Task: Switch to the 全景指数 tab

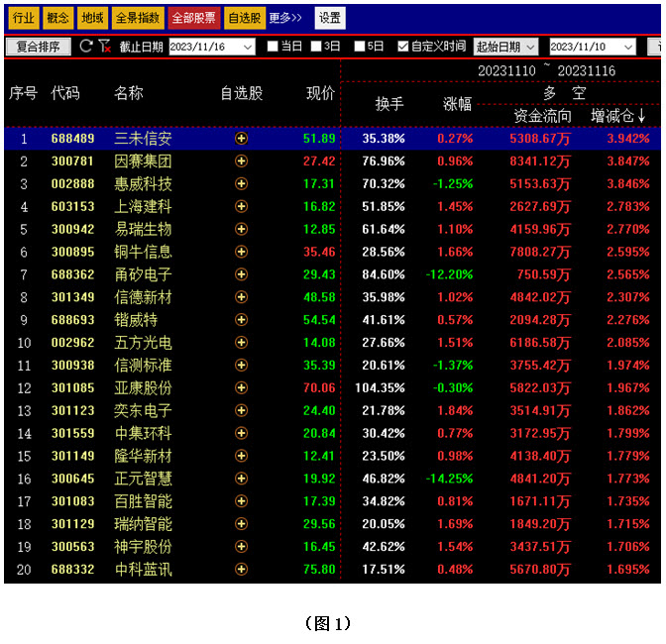Action: [x=138, y=18]
